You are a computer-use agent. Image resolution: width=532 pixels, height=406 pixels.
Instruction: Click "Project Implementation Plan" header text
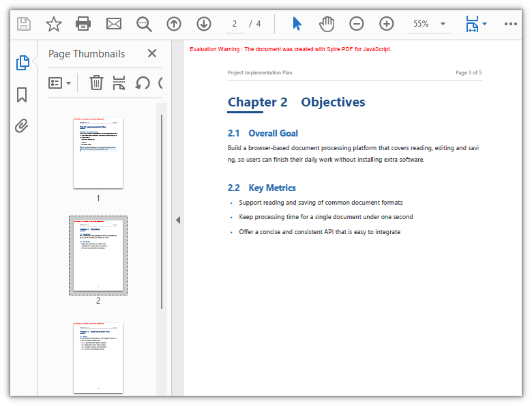[x=260, y=72]
